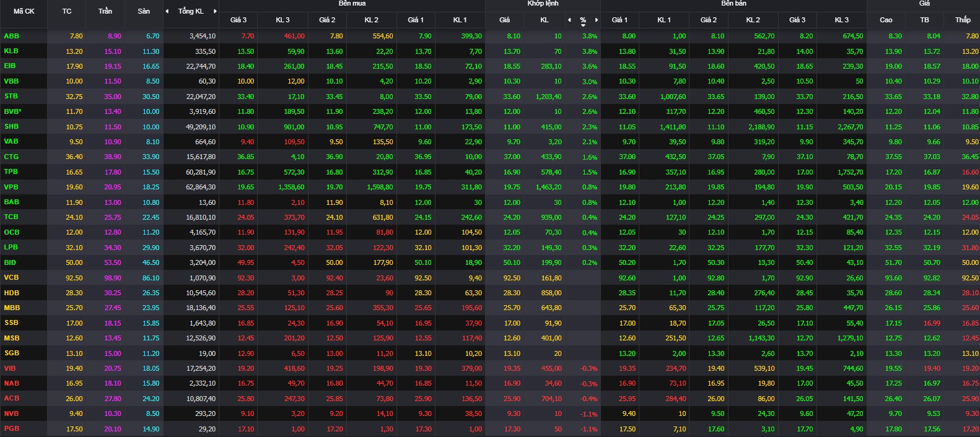980x437 pixels.
Task: Sort by the Tổng KL column header
Action: [191, 11]
